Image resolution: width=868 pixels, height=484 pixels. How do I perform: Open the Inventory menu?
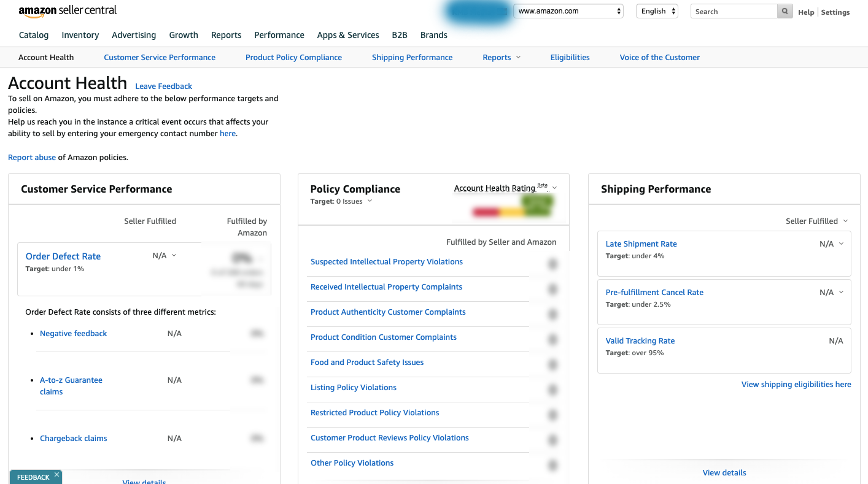point(80,35)
